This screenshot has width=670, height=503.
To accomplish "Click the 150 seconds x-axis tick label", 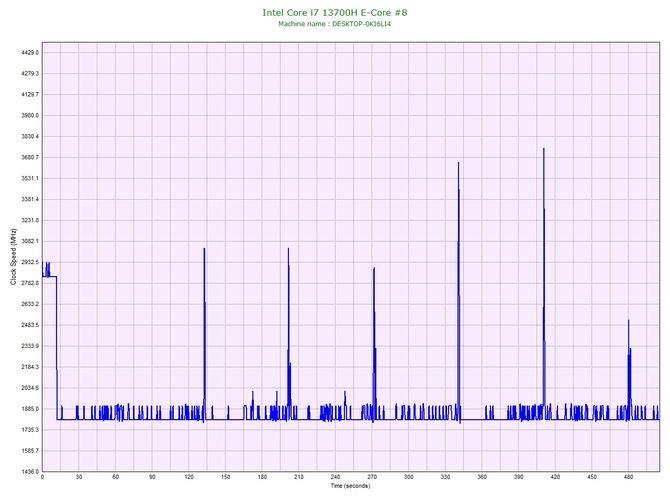I will pos(226,477).
